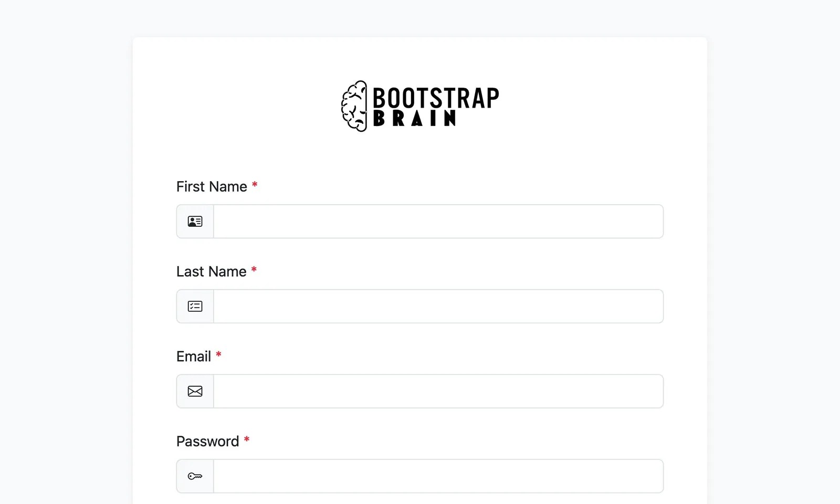Click the brain graphic in the logo

353,105
